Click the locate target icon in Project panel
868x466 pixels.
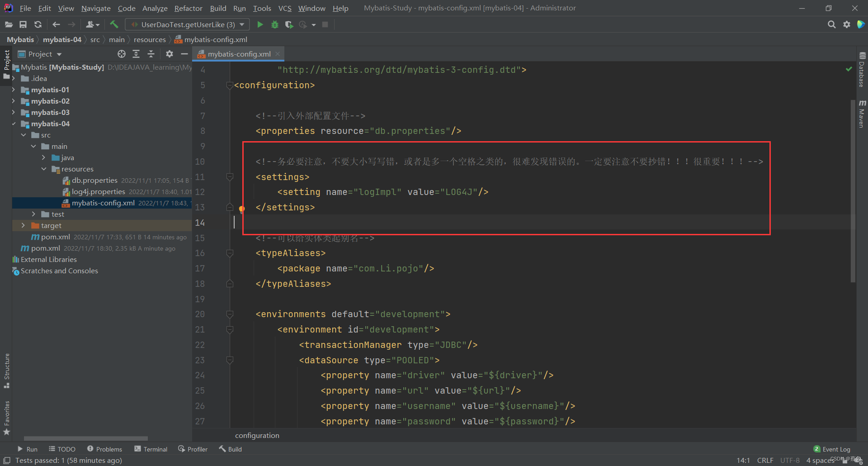click(122, 54)
